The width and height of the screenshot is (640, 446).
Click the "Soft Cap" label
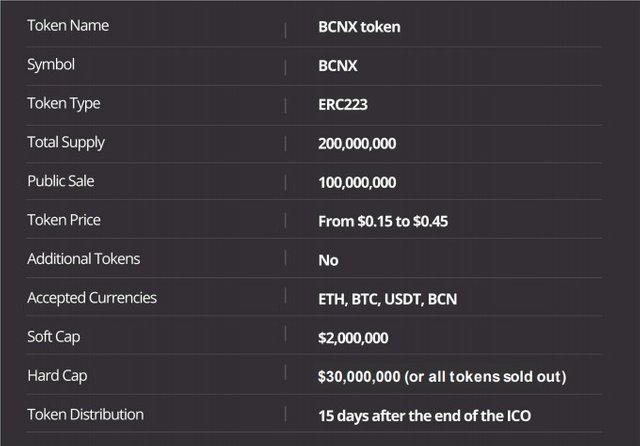[54, 337]
